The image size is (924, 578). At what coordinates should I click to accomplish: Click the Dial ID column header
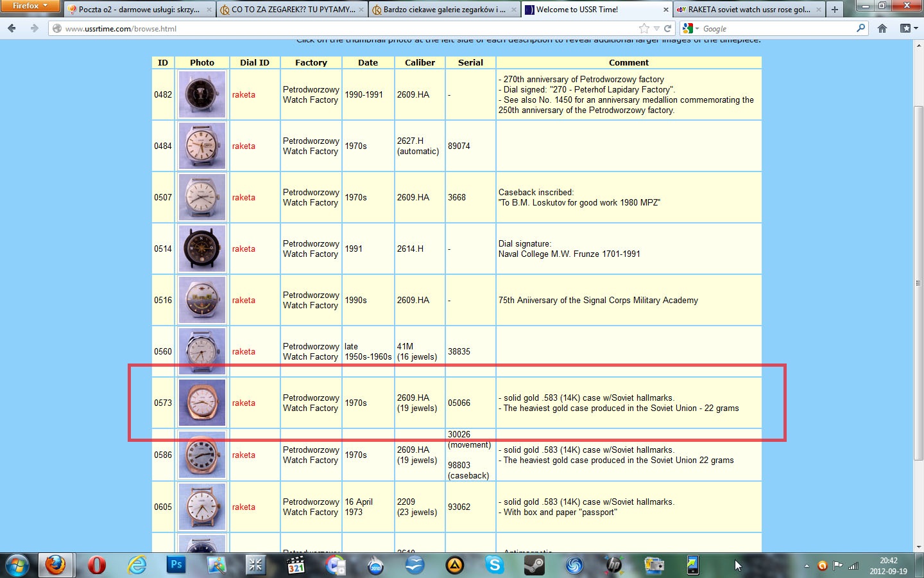255,62
